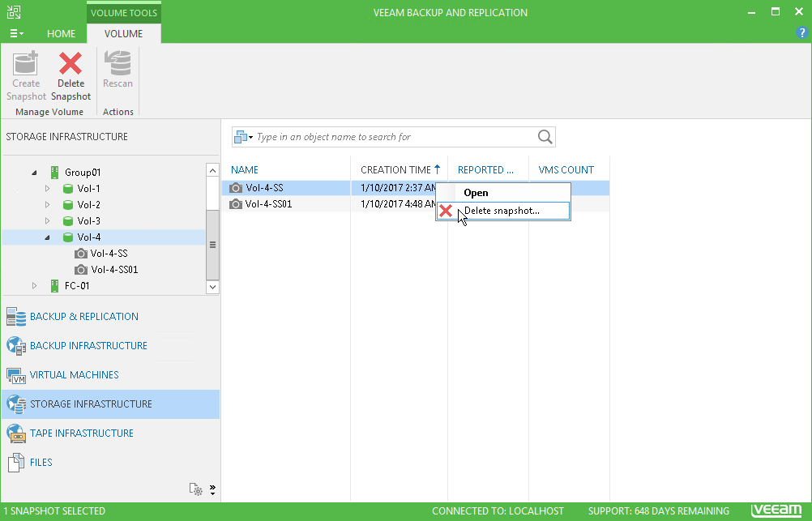Select Vol-4-SS01 snapshot in the tree
812x521 pixels.
114,269
